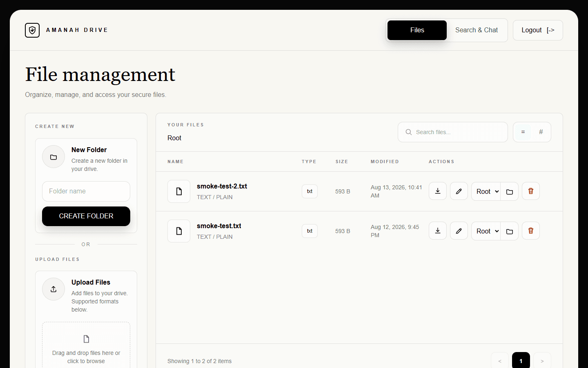The height and width of the screenshot is (368, 588).
Task: Click the File management heading
Action: [x=100, y=74]
